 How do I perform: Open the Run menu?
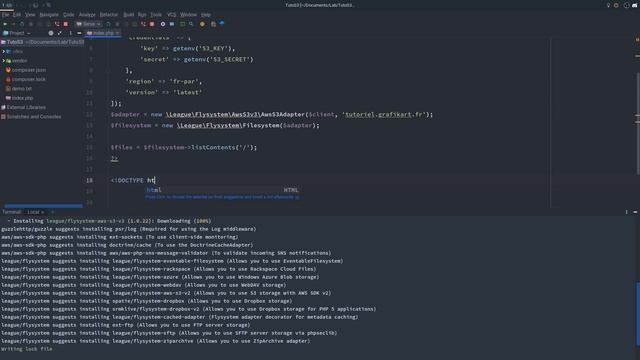[x=142, y=15]
